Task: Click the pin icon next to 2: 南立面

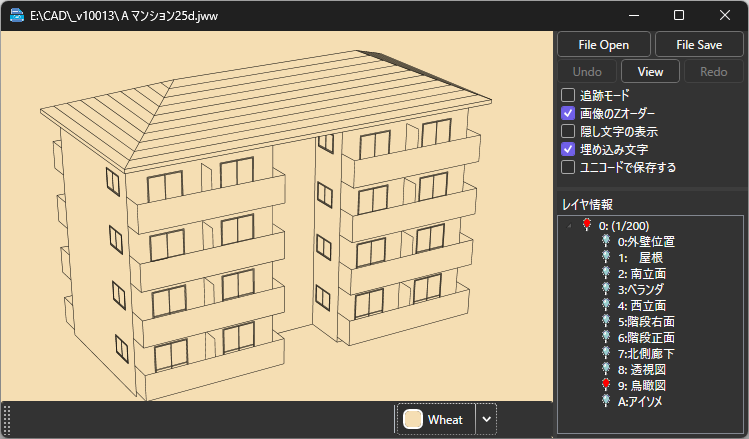Action: [606, 273]
